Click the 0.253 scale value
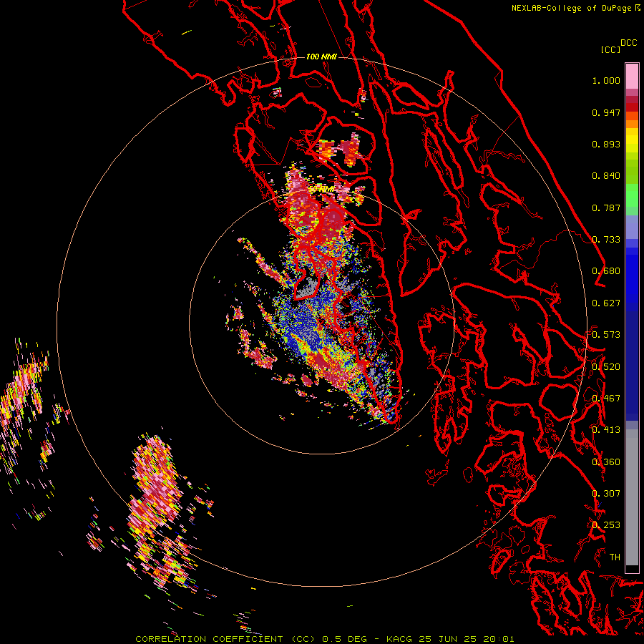Image resolution: width=644 pixels, height=644 pixels. click(x=606, y=525)
